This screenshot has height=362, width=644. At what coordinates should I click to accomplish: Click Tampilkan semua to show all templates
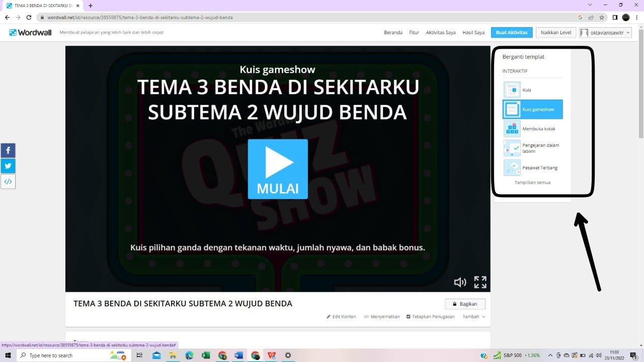click(x=532, y=183)
